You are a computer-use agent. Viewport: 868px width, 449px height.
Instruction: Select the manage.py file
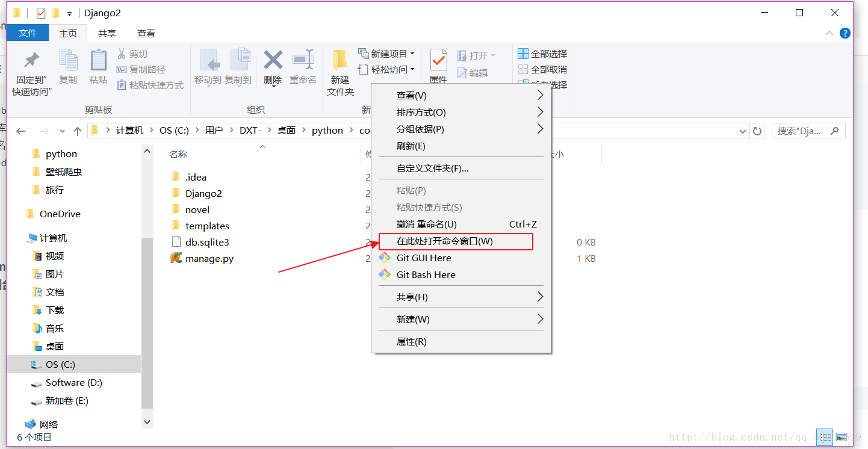(x=202, y=258)
